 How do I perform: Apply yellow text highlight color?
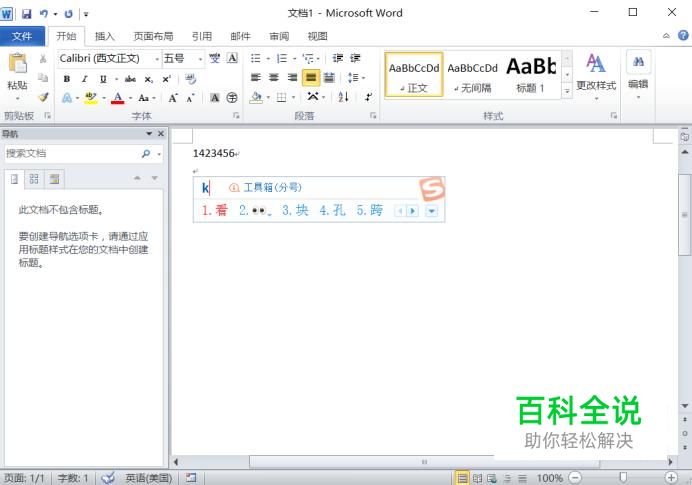(91, 98)
